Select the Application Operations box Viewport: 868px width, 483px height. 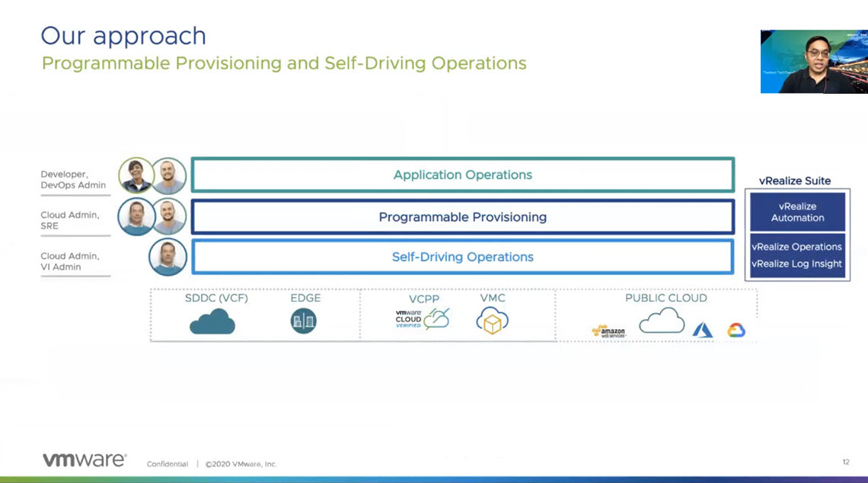click(463, 175)
